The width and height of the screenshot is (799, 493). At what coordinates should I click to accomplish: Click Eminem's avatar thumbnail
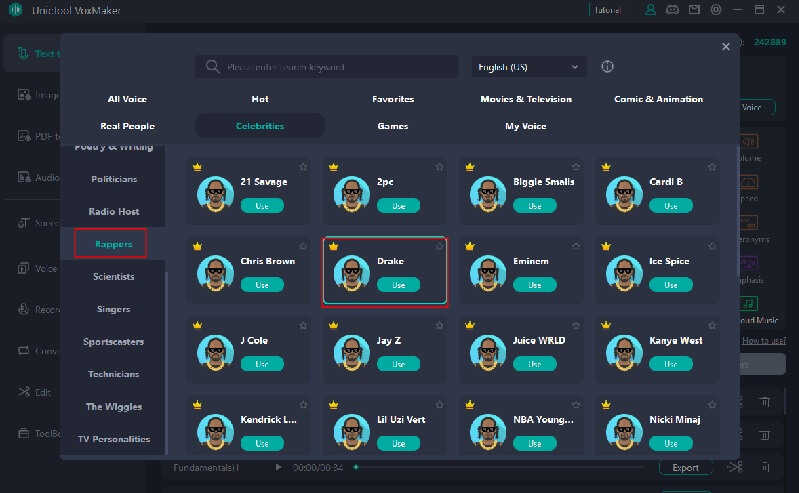click(x=487, y=272)
